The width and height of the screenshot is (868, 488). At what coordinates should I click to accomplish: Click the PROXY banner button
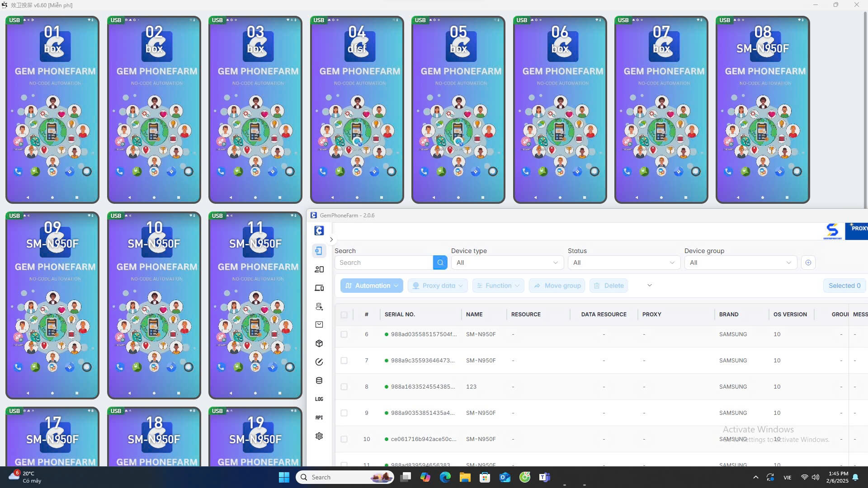(857, 231)
